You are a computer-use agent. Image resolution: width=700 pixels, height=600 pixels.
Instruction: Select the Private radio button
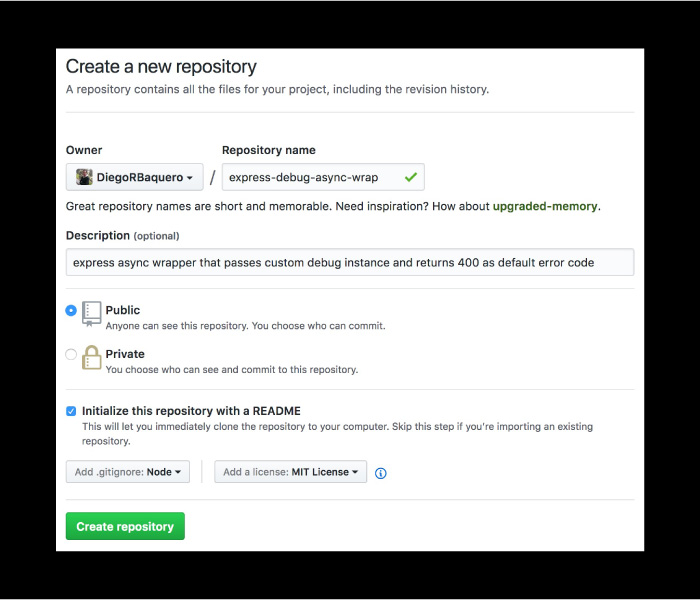71,354
